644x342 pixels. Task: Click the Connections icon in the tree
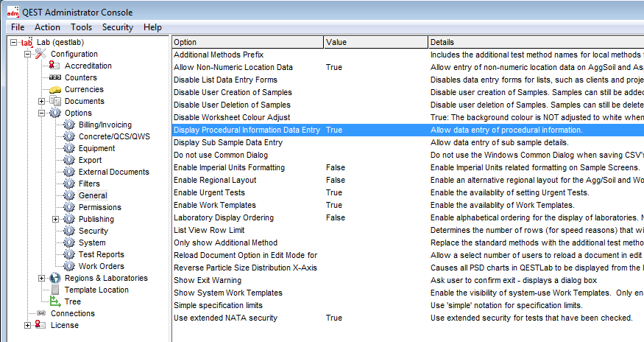[41, 314]
